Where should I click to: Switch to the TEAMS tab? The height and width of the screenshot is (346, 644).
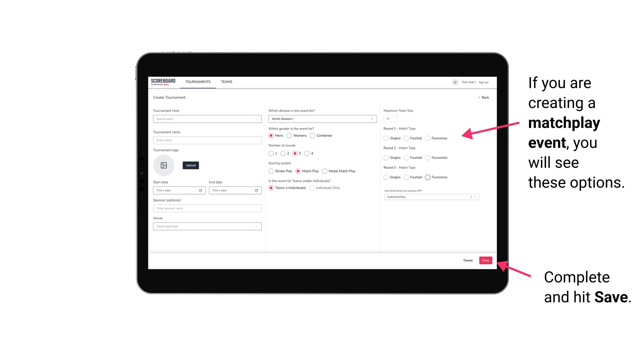point(226,82)
